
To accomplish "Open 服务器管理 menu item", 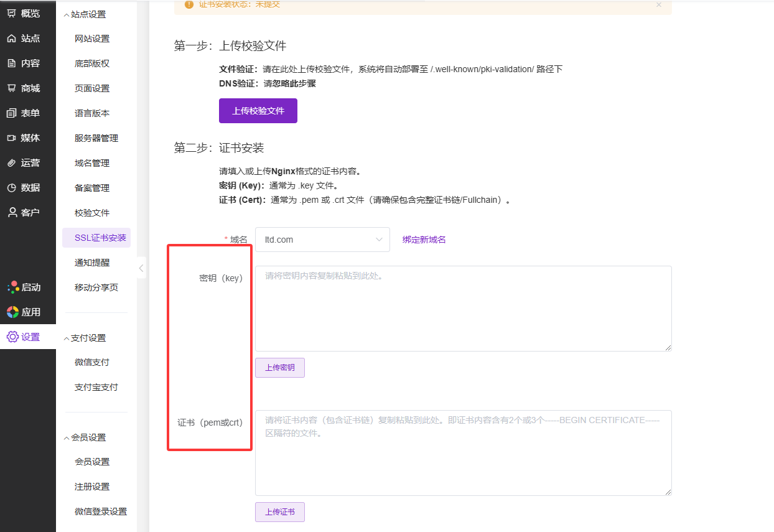I will [96, 138].
